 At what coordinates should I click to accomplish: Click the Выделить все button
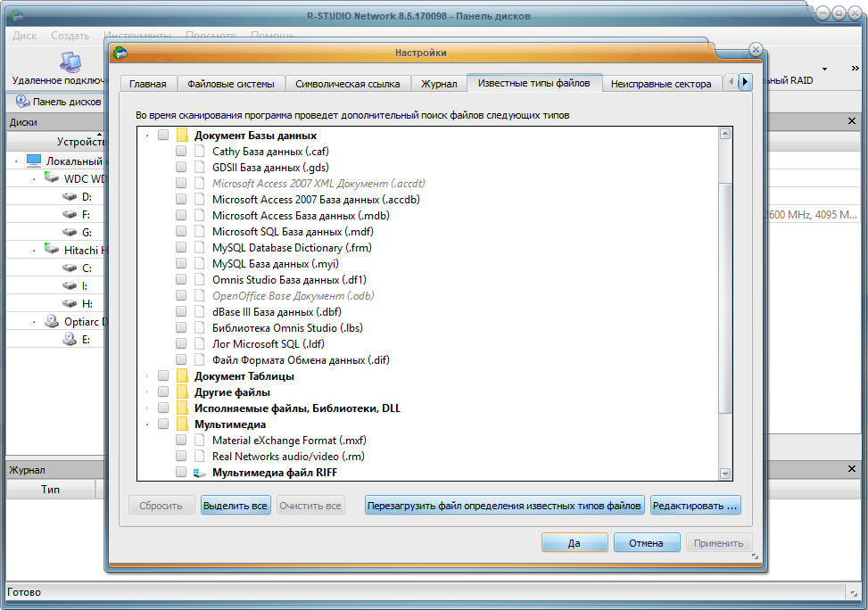(x=236, y=506)
